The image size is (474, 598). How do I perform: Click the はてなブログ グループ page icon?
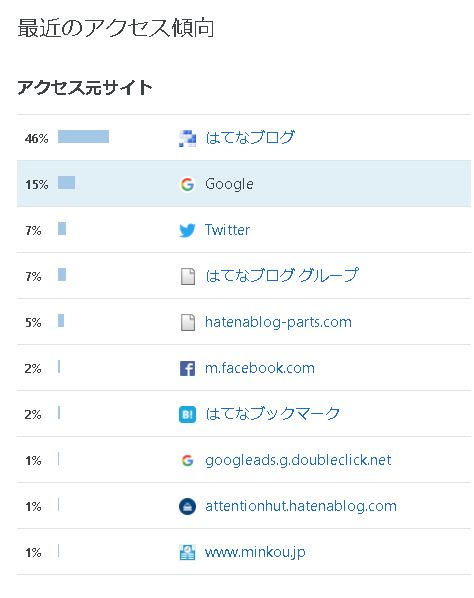(188, 276)
